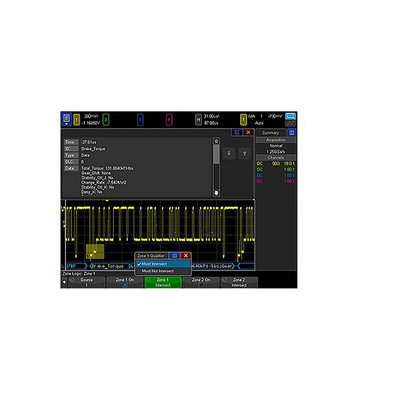Open Zone 1 Intersect softkey

pos(163,282)
